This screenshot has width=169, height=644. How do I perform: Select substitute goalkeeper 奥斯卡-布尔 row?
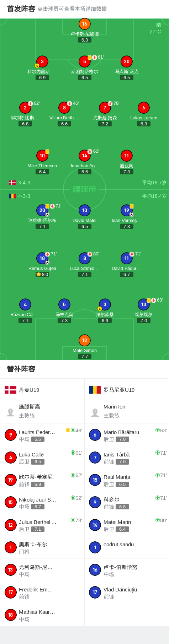pyautogui.click(x=42, y=547)
